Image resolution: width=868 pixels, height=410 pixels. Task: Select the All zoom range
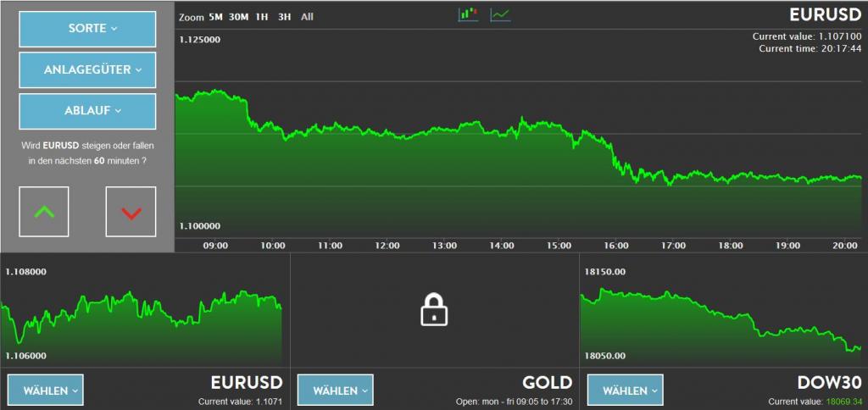click(307, 17)
